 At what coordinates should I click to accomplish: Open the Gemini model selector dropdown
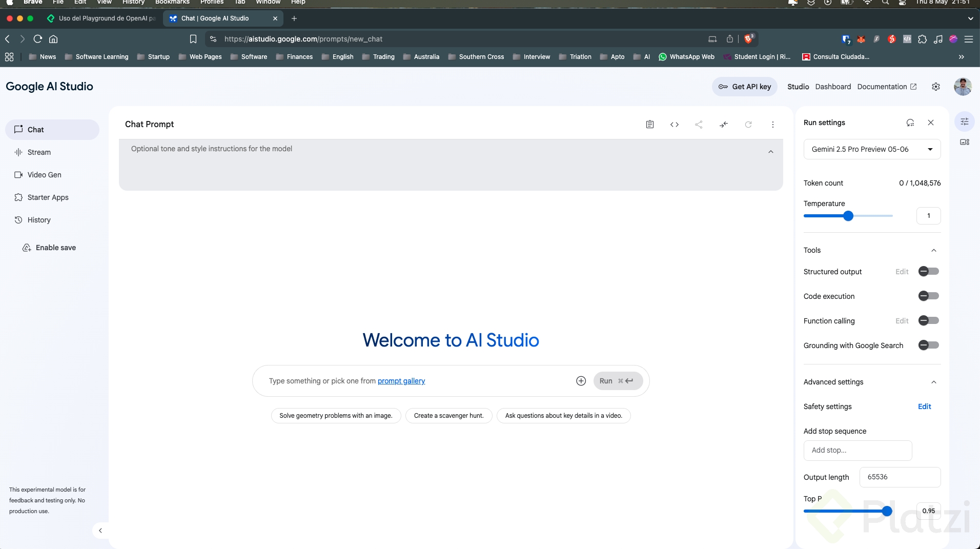872,149
